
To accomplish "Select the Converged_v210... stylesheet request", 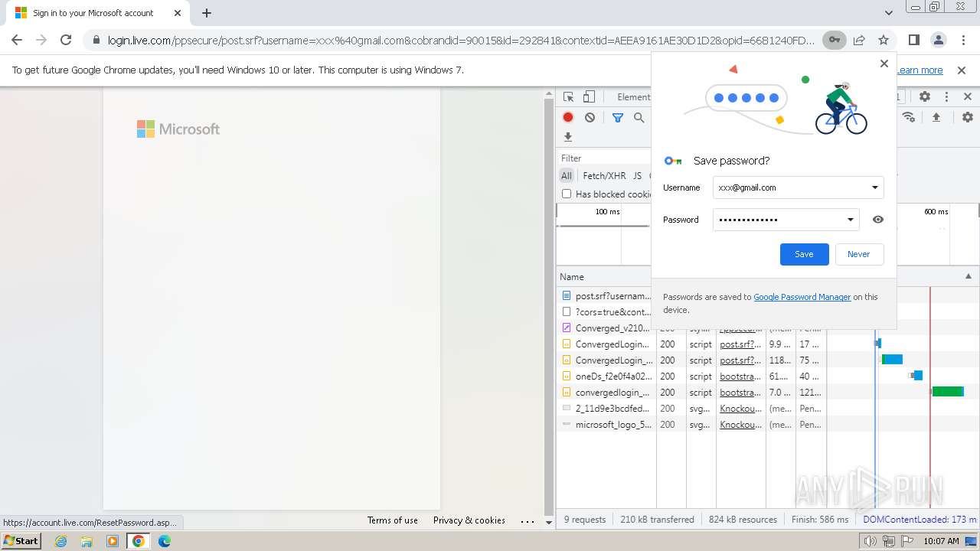I will pos(606,328).
